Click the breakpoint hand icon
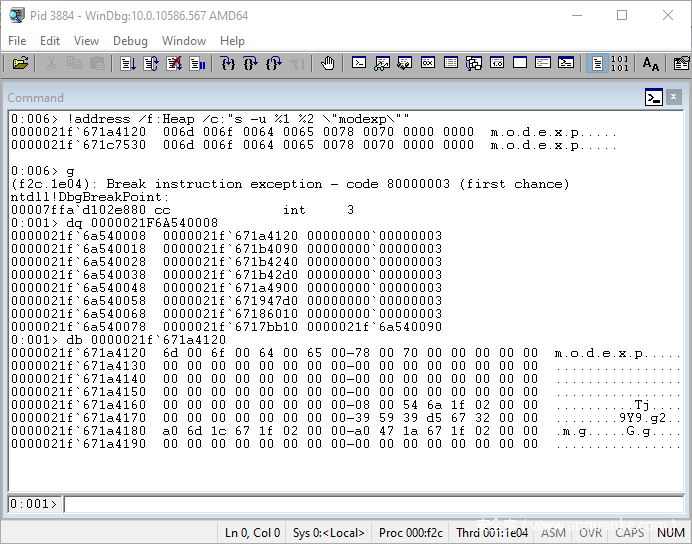Screen dimensions: 692x544 (327, 64)
